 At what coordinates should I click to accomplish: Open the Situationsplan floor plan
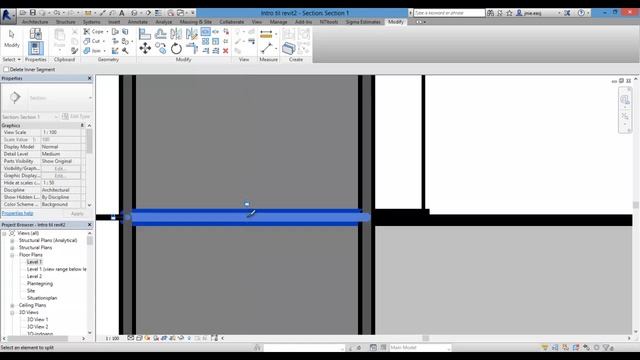click(42, 298)
